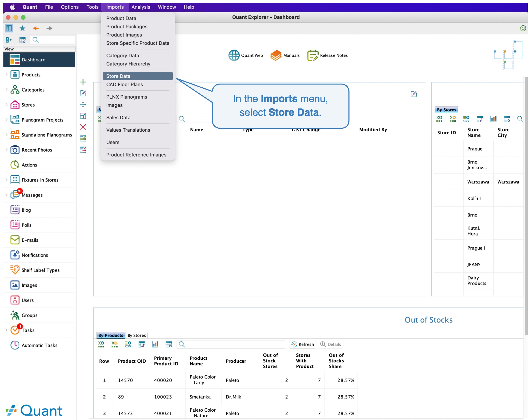Click the sidebar search field
Screen dimensions: 531x420
[x=53, y=40]
